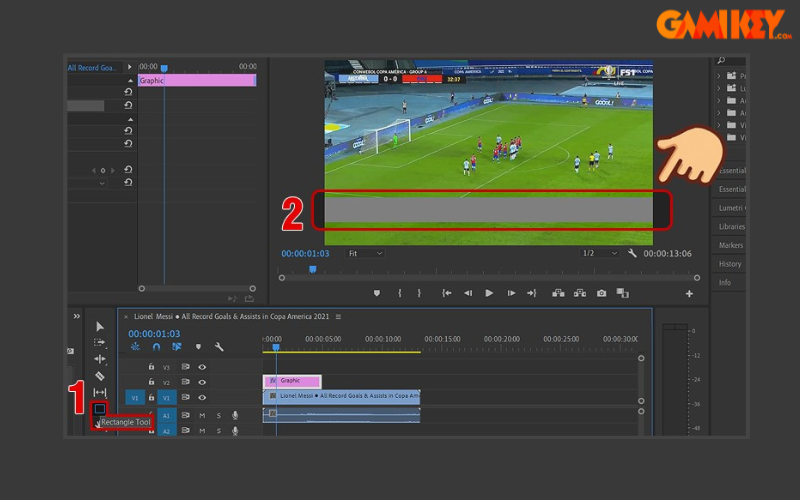Solo audio track A1
The height and width of the screenshot is (500, 800).
tap(219, 416)
